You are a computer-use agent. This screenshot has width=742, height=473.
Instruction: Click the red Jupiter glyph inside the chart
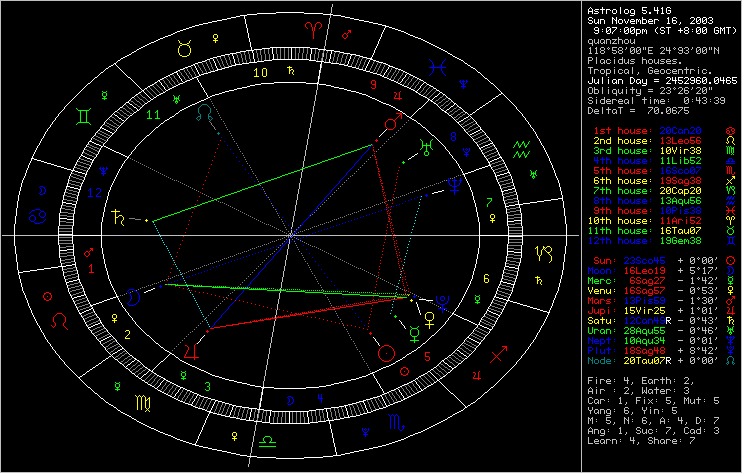189,351
